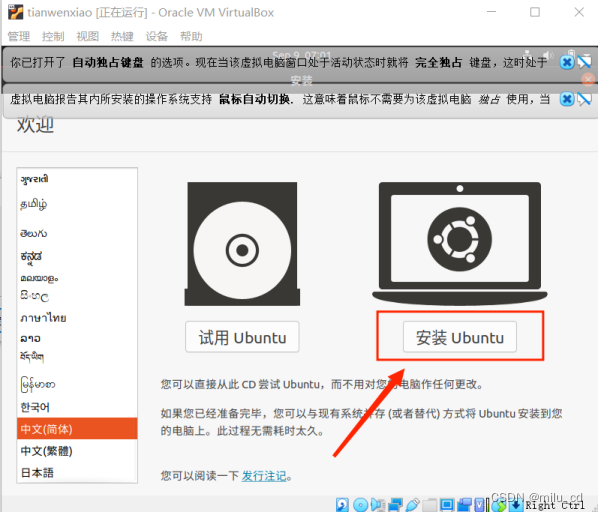Open the 设备 menu
Viewport: 598px width, 513px height.
point(157,37)
